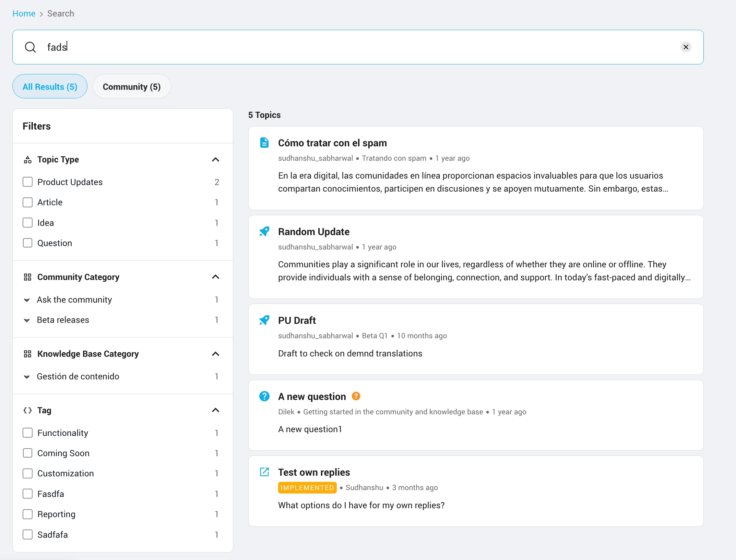This screenshot has width=736, height=560.
Task: Click the search magnifier icon
Action: [x=30, y=47]
